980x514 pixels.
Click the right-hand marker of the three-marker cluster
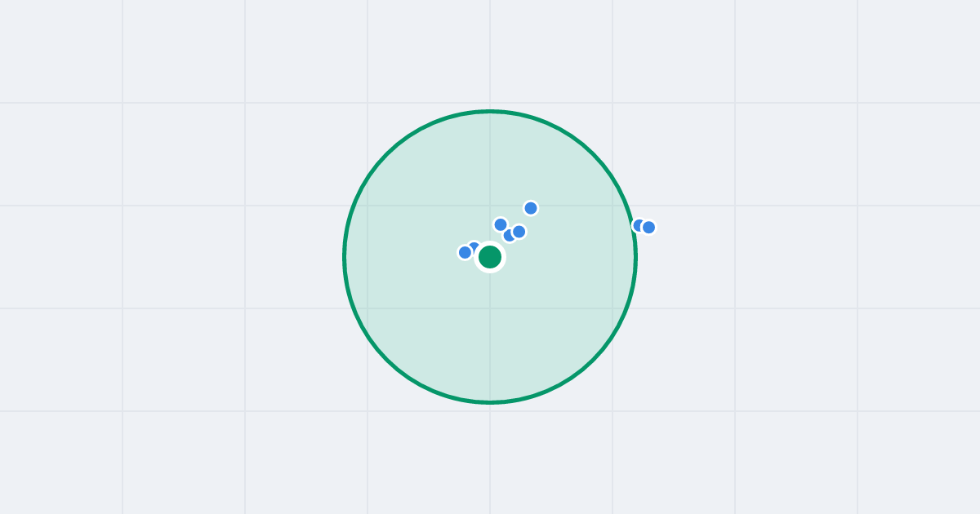(x=519, y=232)
